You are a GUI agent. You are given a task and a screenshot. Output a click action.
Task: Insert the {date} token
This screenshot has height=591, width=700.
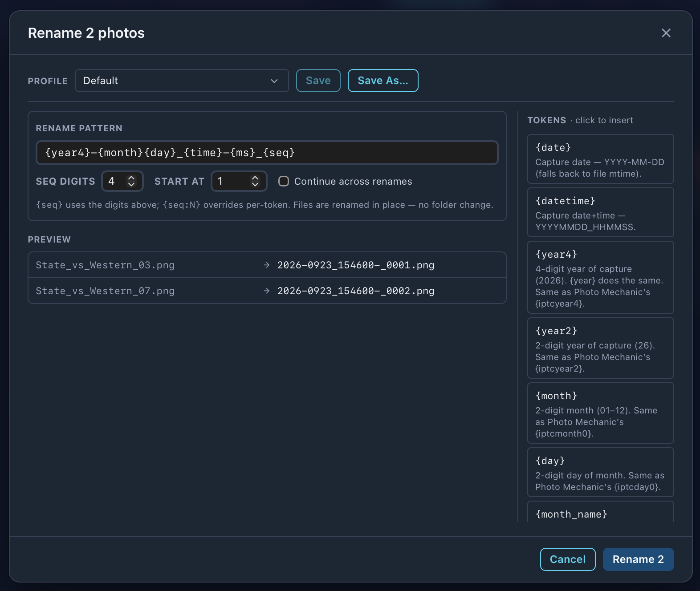pyautogui.click(x=600, y=159)
